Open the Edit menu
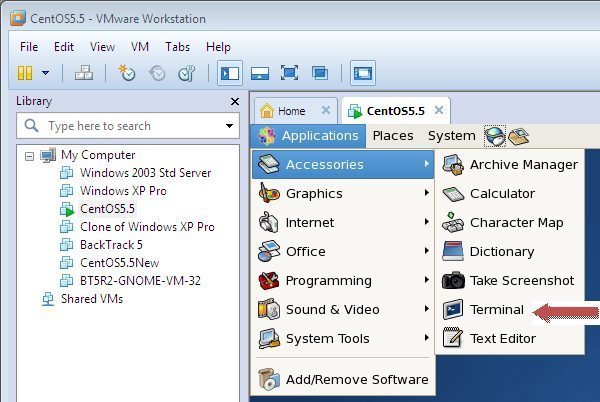The width and height of the screenshot is (600, 402). pos(64,47)
